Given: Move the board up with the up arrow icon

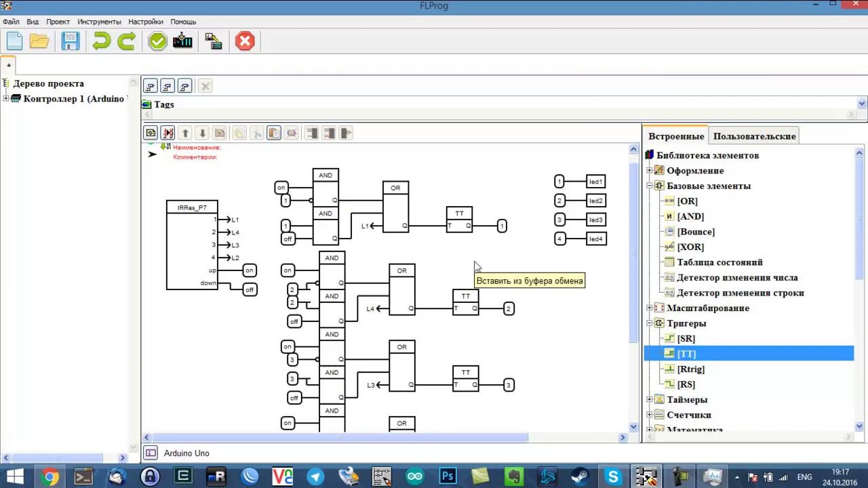Looking at the screenshot, I should [x=185, y=133].
